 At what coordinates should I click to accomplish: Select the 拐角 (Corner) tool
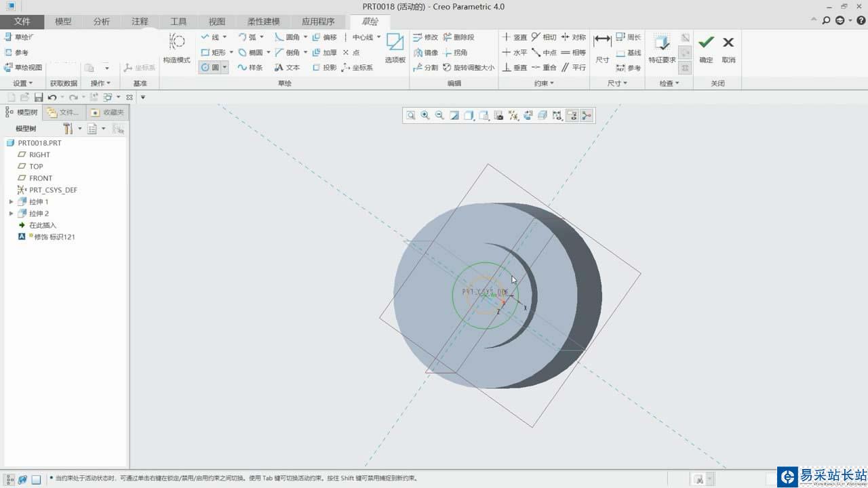tap(455, 52)
